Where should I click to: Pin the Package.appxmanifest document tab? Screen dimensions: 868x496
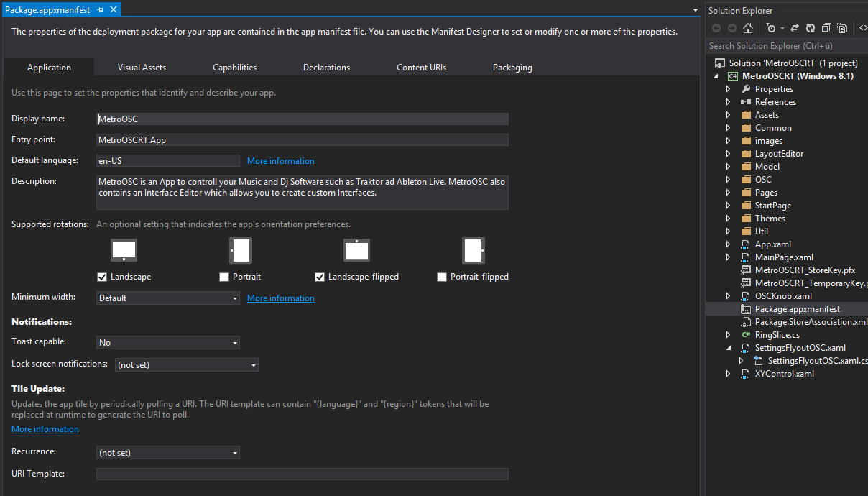[x=100, y=10]
